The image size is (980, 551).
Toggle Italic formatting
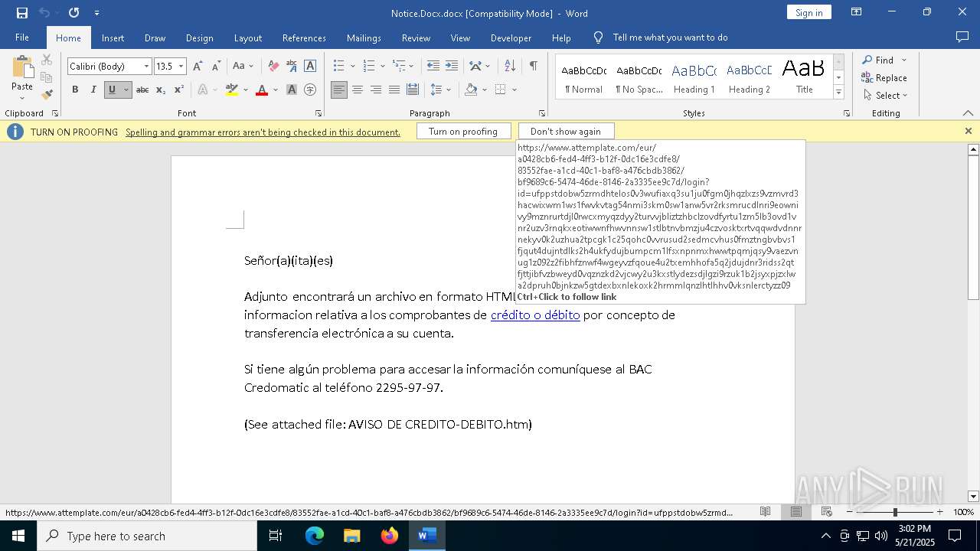coord(93,90)
